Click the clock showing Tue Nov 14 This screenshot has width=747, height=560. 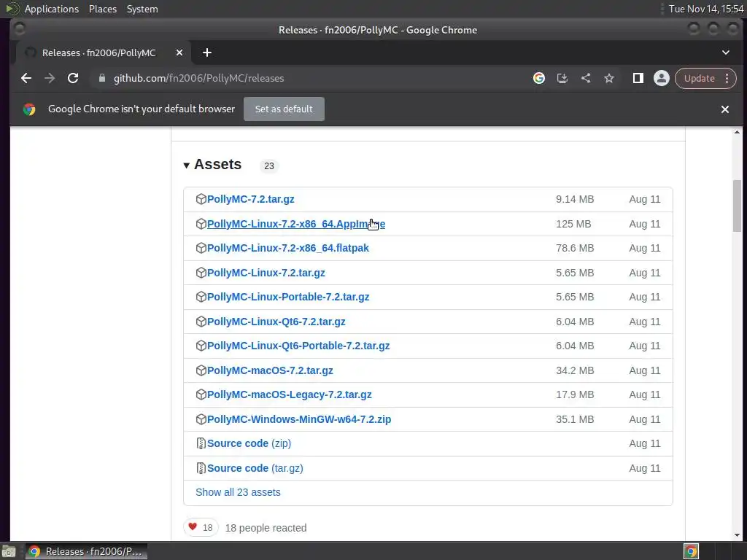(706, 9)
